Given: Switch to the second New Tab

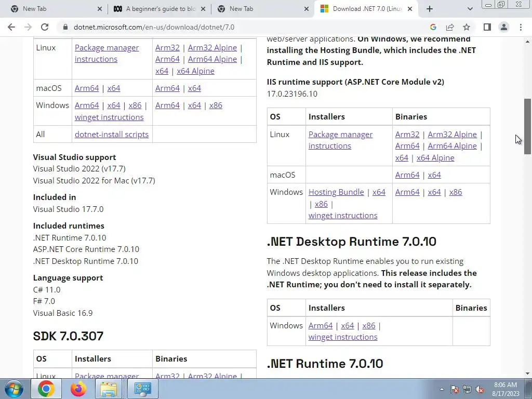Looking at the screenshot, I should click(x=263, y=9).
